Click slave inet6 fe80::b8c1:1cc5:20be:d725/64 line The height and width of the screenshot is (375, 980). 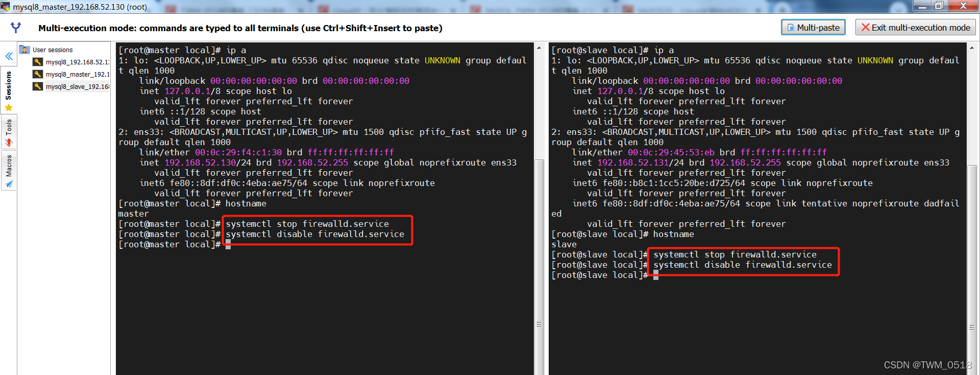723,183
